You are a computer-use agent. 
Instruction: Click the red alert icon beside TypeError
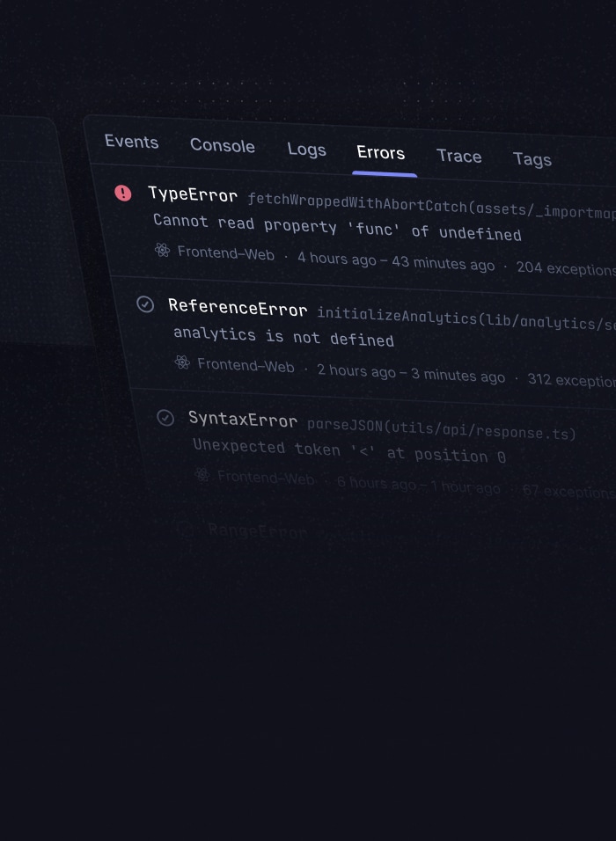(123, 193)
